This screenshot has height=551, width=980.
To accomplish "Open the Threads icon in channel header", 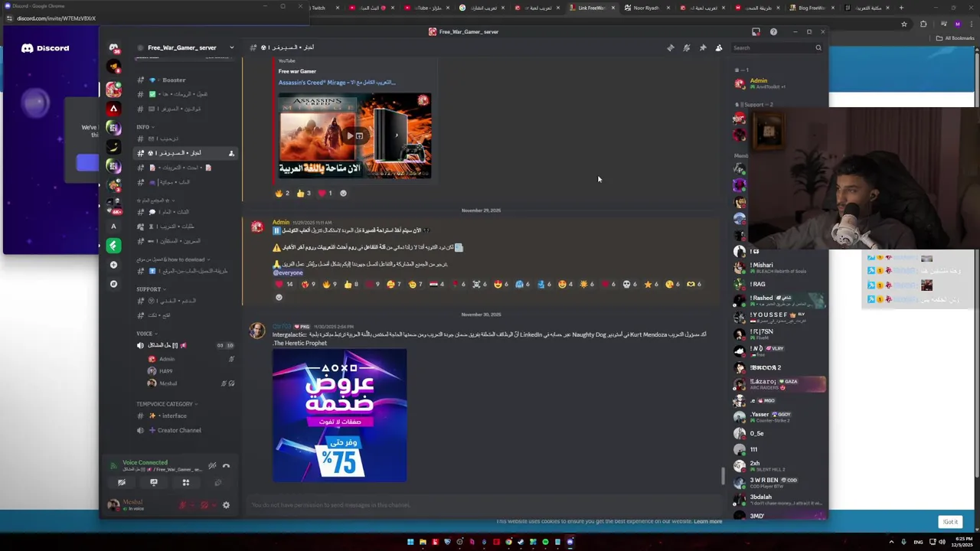I will tap(671, 47).
